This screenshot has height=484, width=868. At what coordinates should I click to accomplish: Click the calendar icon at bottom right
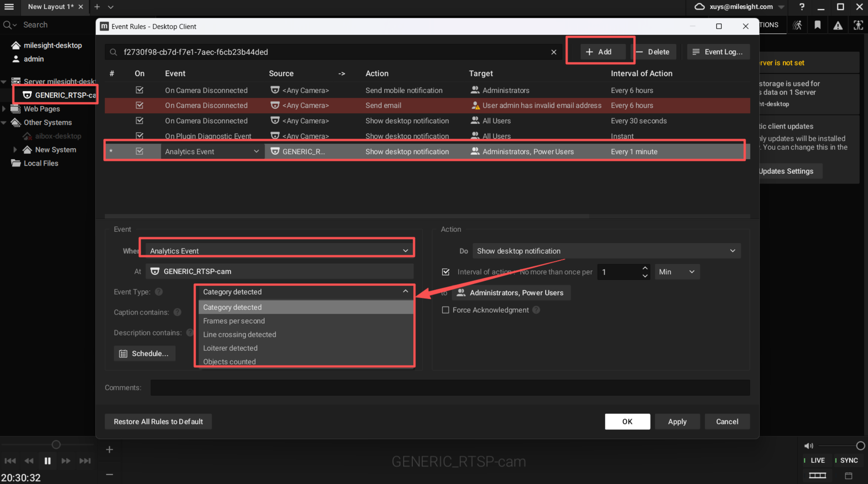tap(848, 476)
